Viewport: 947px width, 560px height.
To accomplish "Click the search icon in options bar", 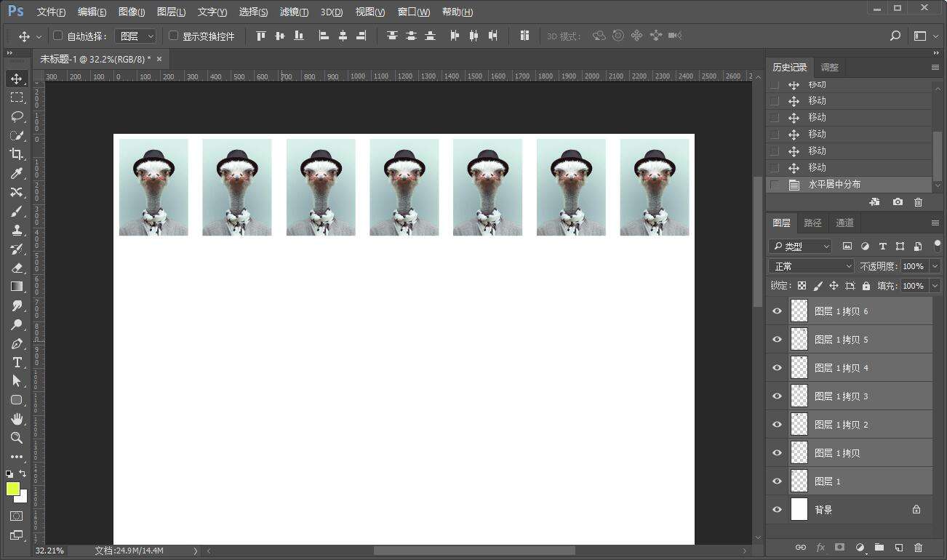I will 895,36.
